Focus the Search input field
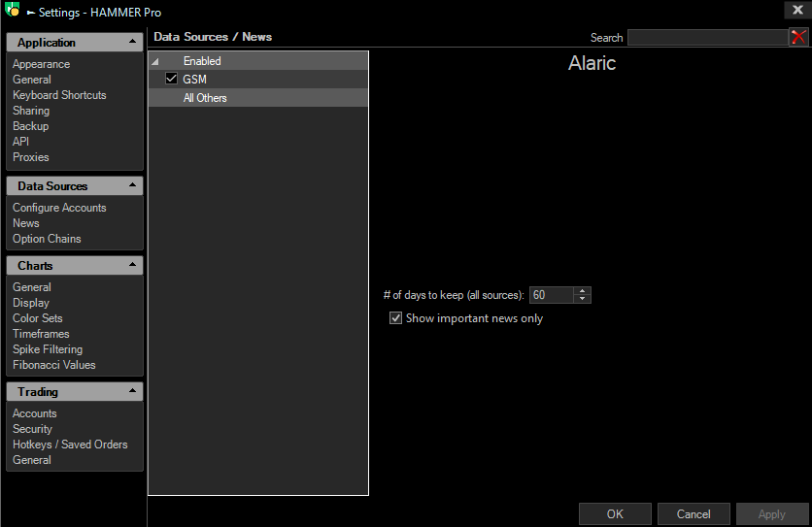This screenshot has width=812, height=527. [x=708, y=37]
